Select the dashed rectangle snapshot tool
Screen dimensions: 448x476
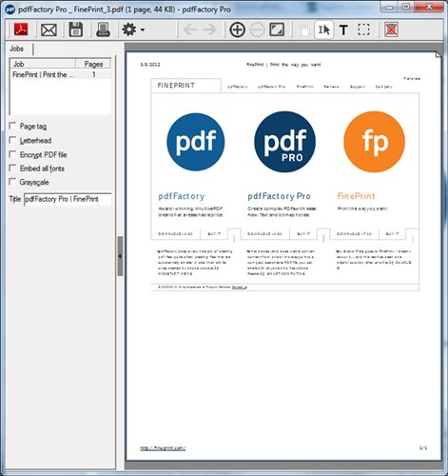[363, 30]
